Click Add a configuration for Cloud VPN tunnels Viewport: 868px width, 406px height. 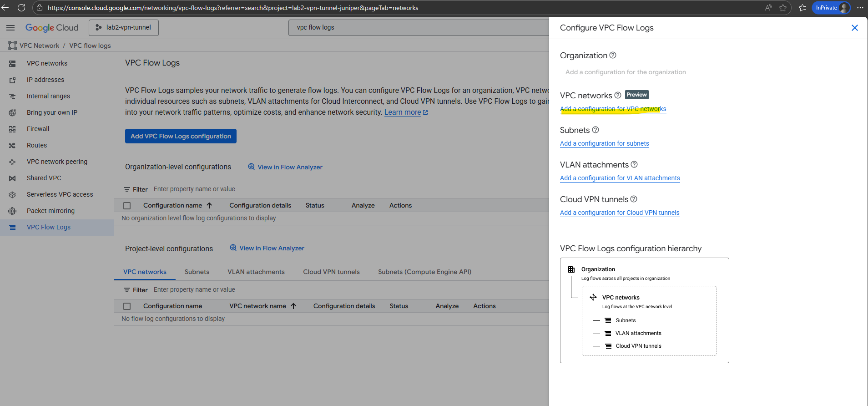click(619, 213)
